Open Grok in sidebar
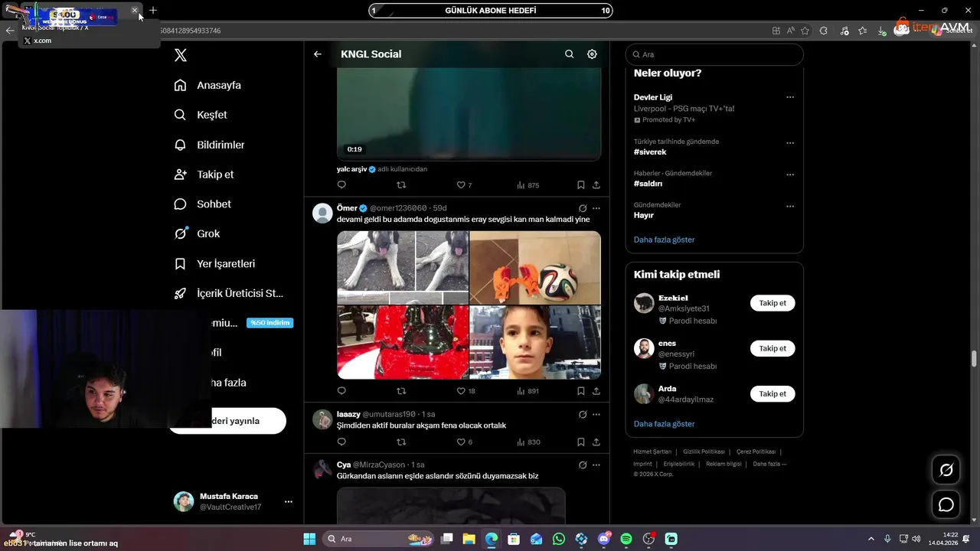The width and height of the screenshot is (980, 551). [197, 234]
